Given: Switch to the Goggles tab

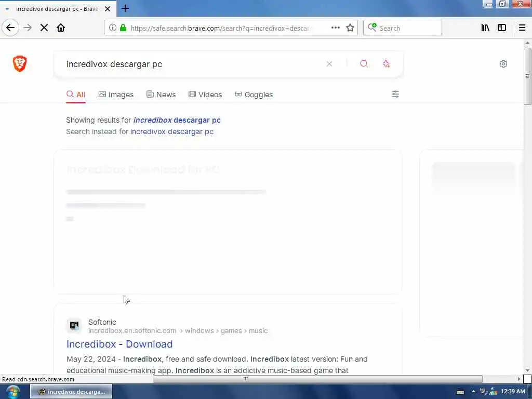Looking at the screenshot, I should pos(254,95).
